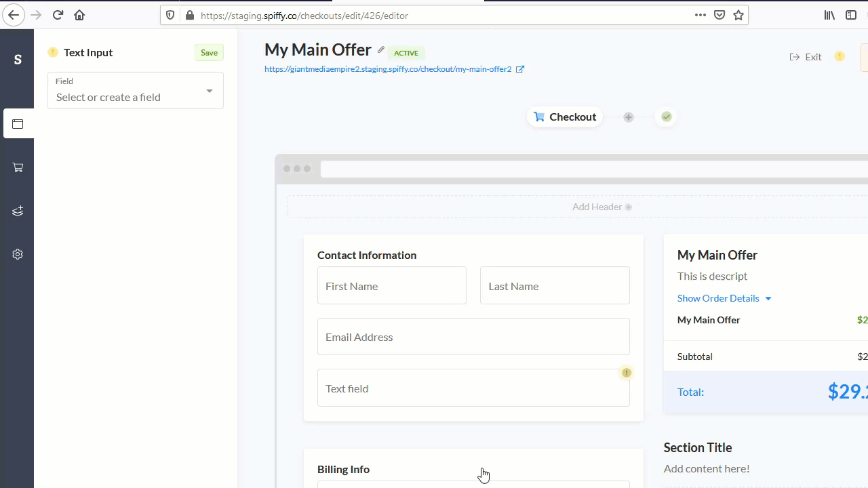Click the Exit button
The image size is (868, 488).
pyautogui.click(x=806, y=57)
